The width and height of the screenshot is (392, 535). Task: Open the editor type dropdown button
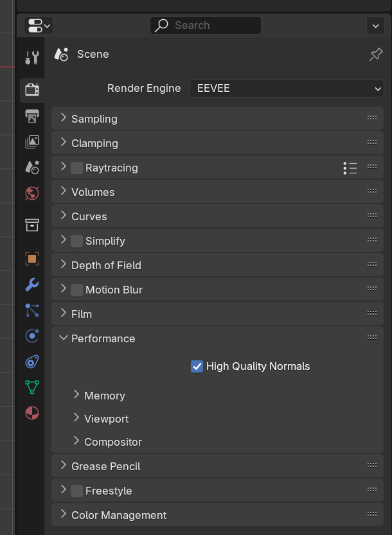[x=39, y=25]
